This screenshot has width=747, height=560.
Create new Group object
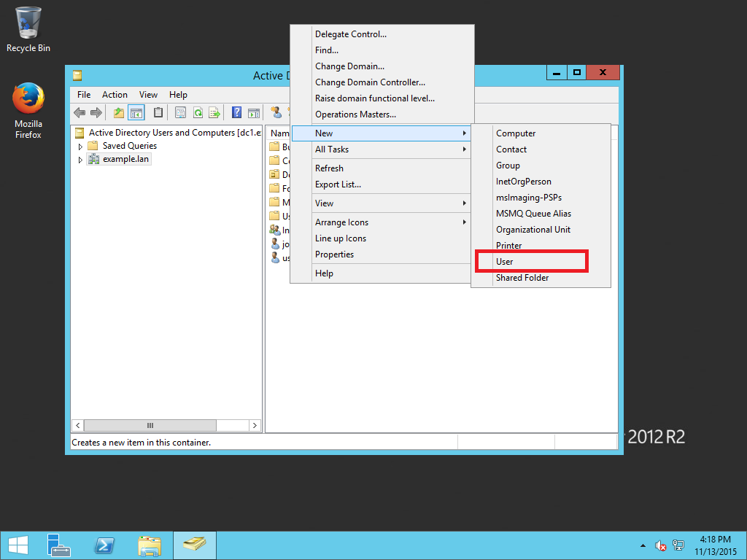(x=541, y=166)
